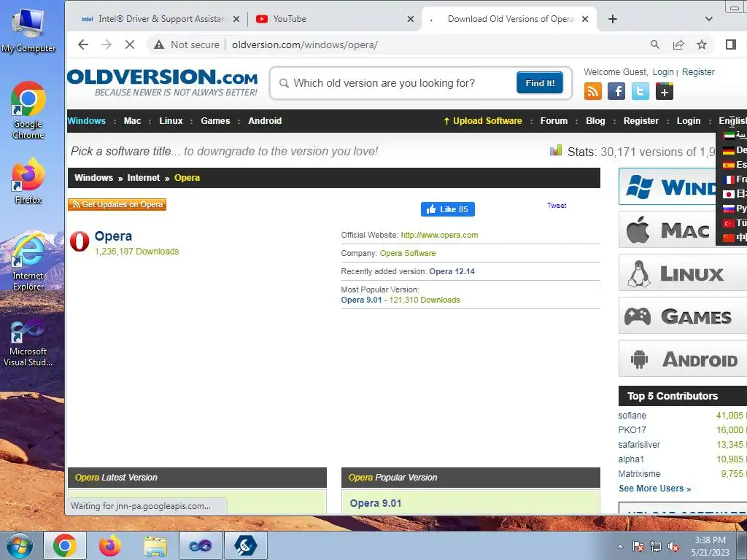Open Linux platform sidebar banner
The image size is (747, 560).
683,273
